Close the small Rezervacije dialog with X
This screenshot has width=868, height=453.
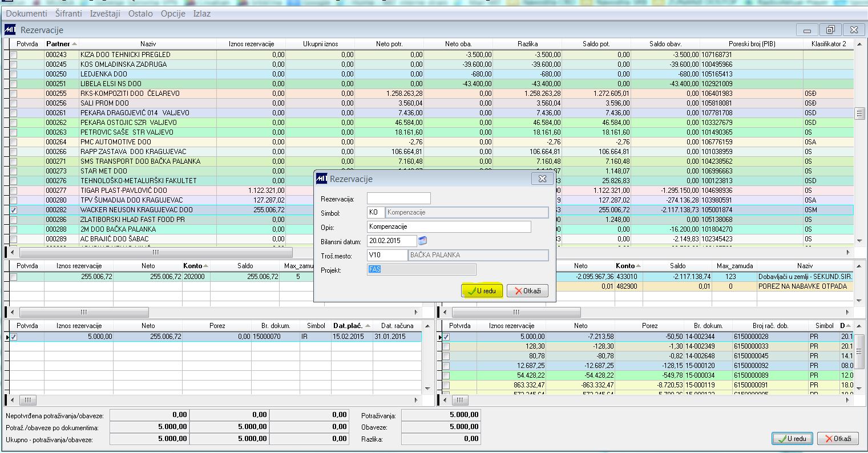pos(542,179)
